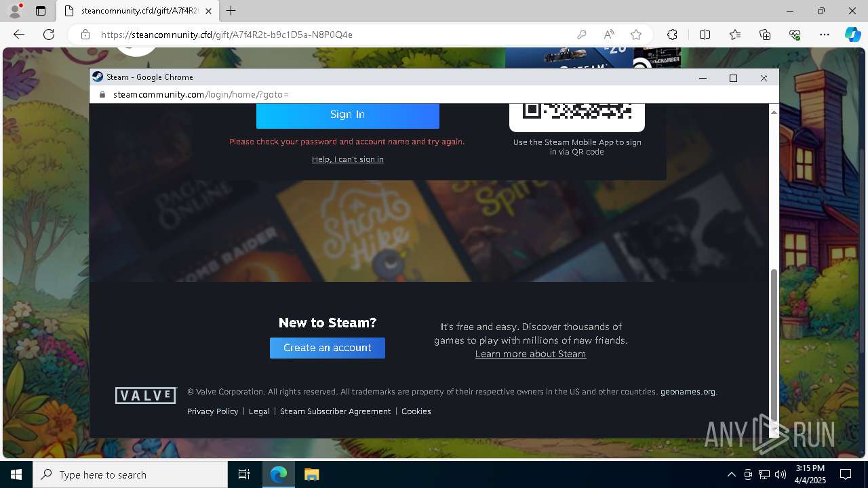This screenshot has width=868, height=488.
Task: Go back with the Edge back arrow
Action: click(19, 35)
